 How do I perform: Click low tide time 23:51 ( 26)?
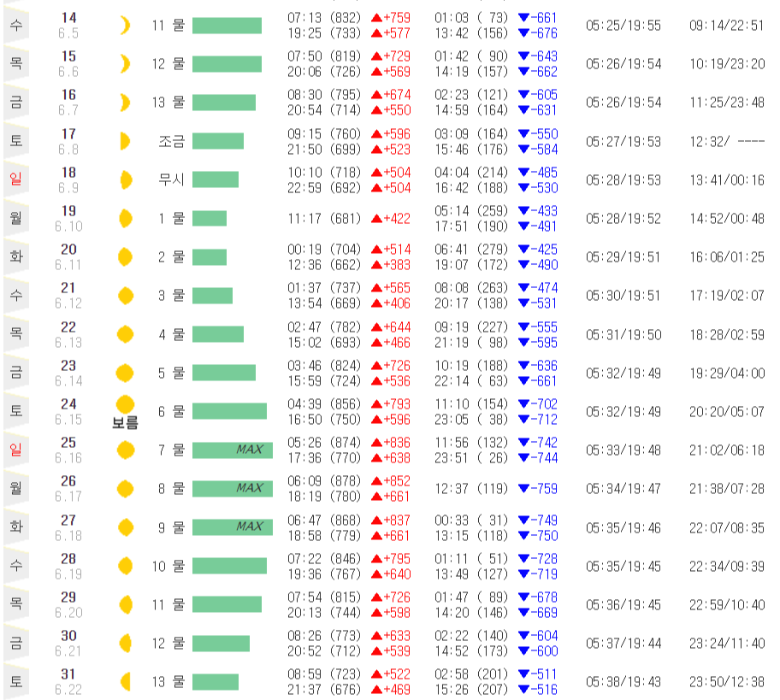[x=471, y=458]
